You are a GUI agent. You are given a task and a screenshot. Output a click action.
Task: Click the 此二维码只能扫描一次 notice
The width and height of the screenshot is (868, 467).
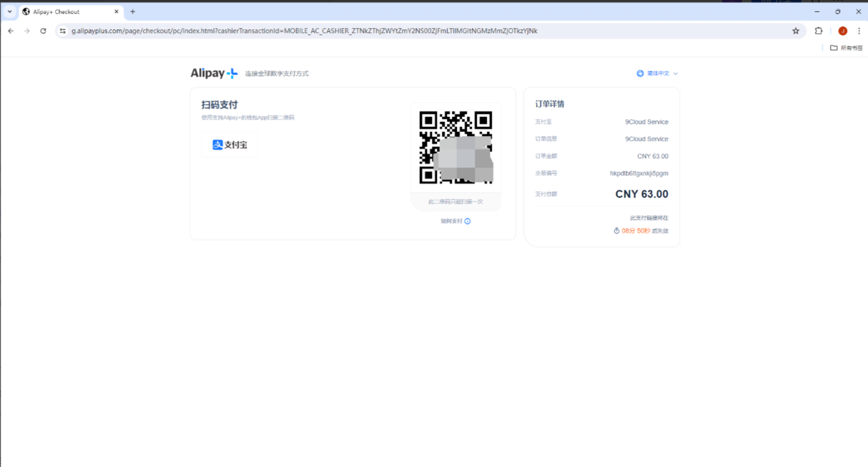[x=456, y=202]
